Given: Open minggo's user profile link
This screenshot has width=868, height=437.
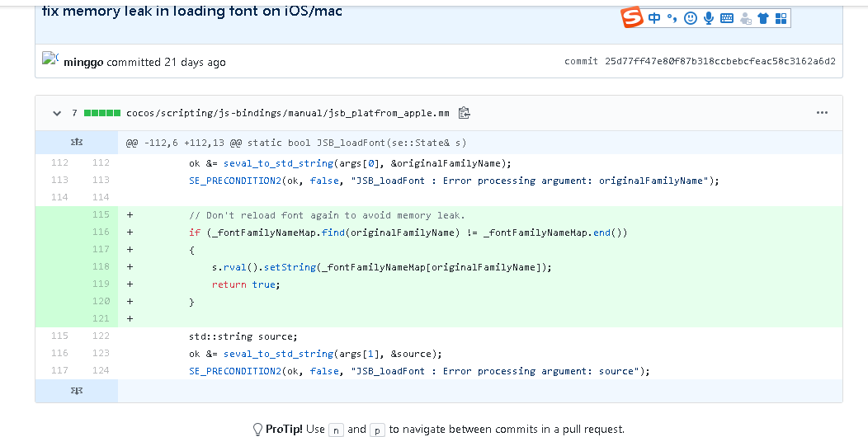Looking at the screenshot, I should point(83,62).
